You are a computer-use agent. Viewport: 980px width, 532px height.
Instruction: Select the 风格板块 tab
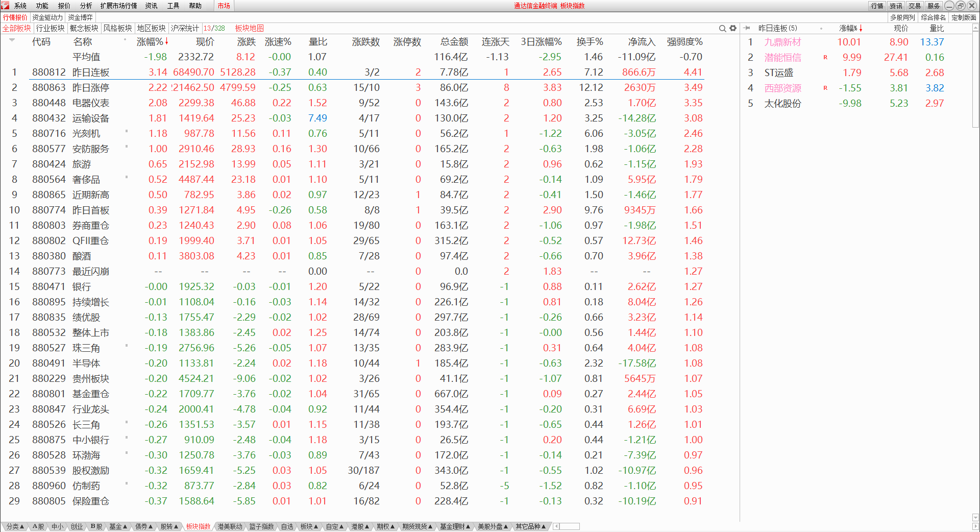click(118, 28)
